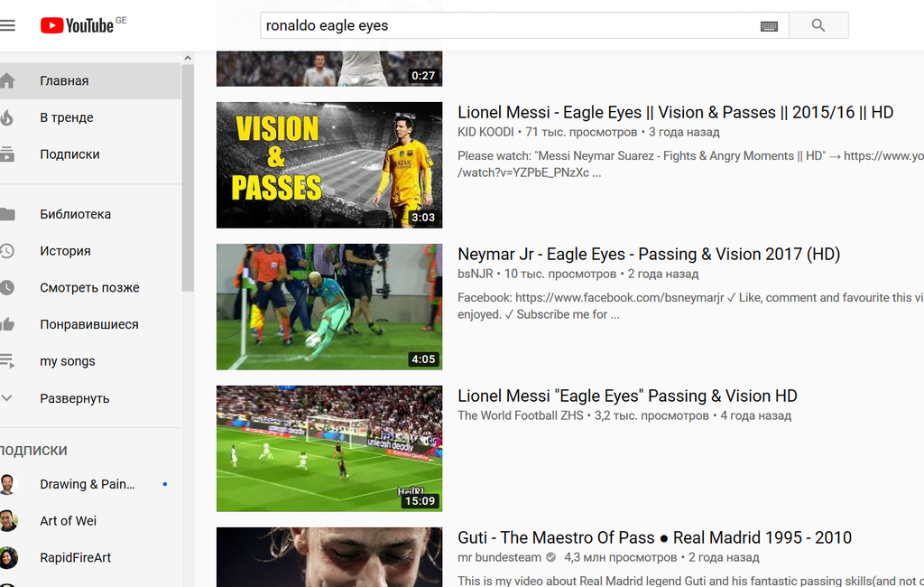The image size is (924, 587).
Task: Expand sidebar with Развернуть chevron
Action: point(7,398)
